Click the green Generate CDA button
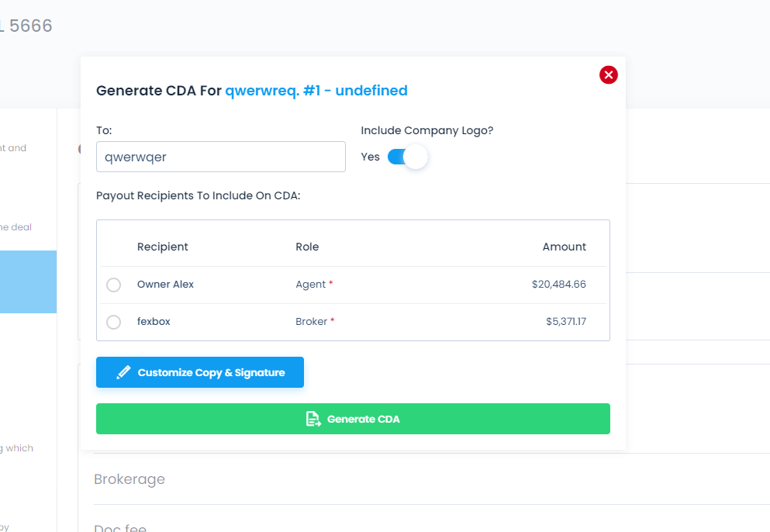 tap(353, 419)
